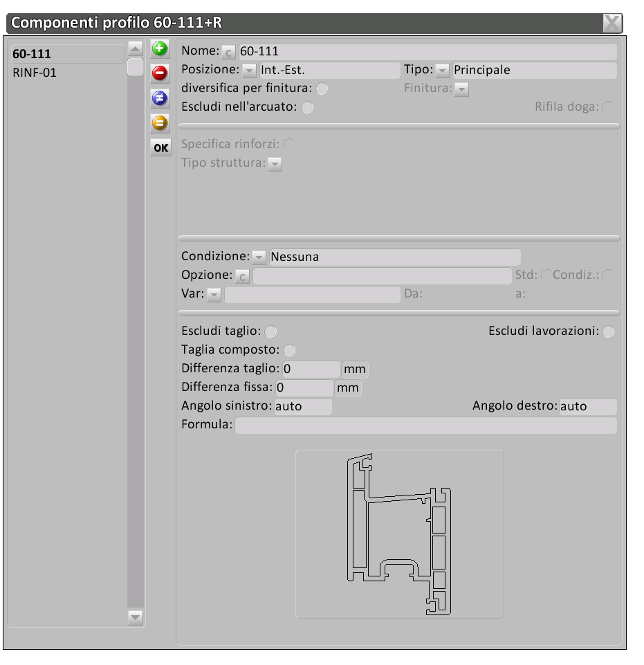Screen dimensions: 644x665
Task: Click the profile cross-section drawing preview
Action: [x=399, y=534]
